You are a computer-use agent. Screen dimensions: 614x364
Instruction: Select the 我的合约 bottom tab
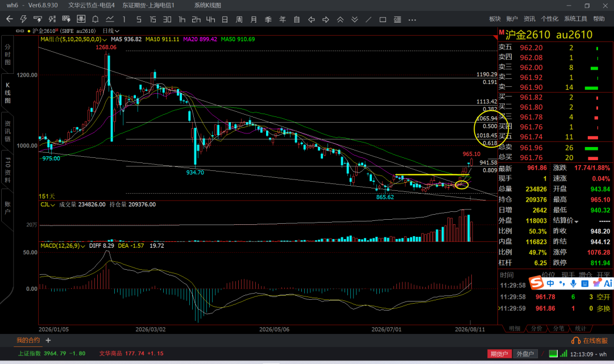28,340
